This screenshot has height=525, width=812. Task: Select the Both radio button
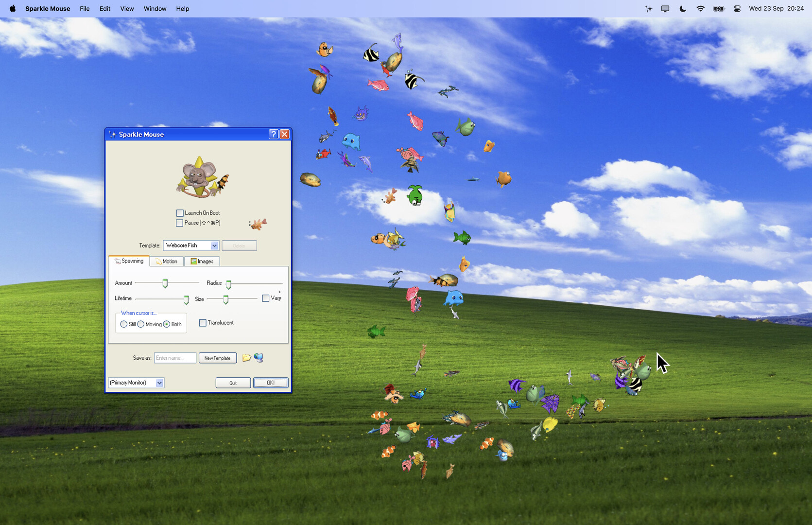[167, 324]
